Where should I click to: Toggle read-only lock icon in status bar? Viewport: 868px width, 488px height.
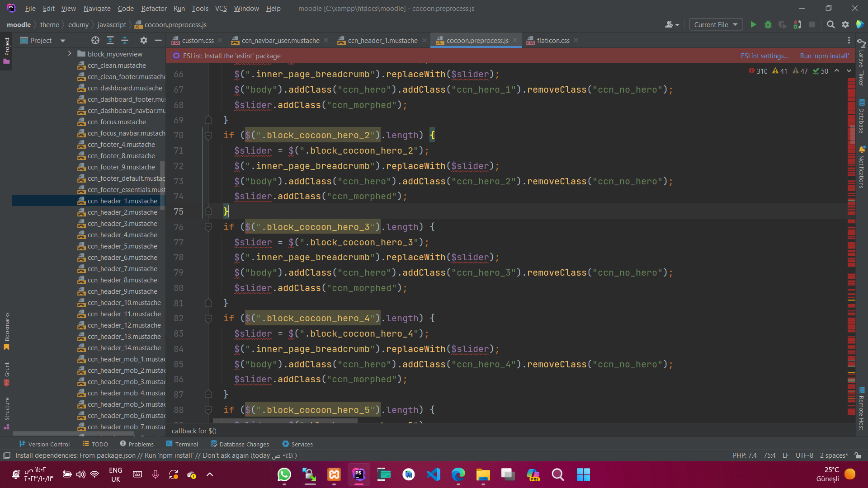pos(858,455)
